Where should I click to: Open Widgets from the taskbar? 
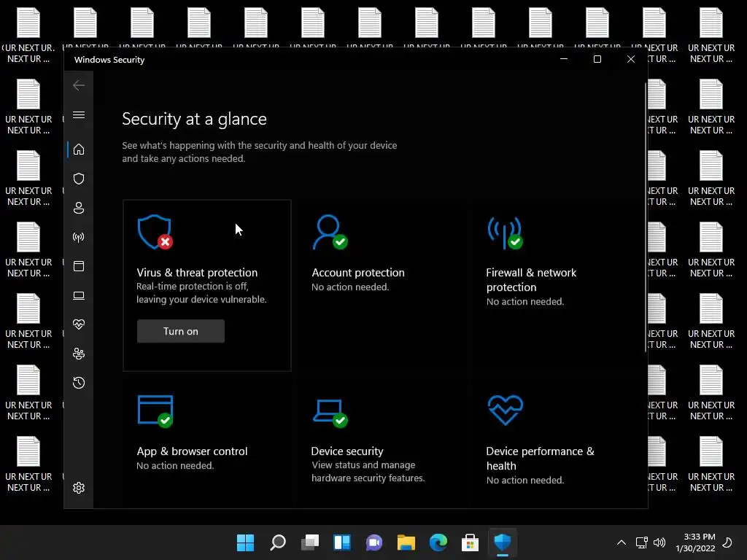(x=342, y=542)
